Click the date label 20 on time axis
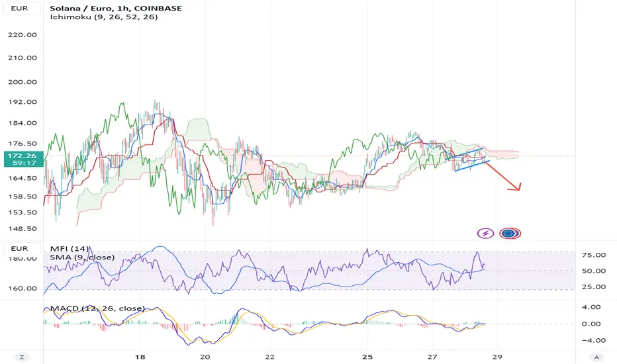 (x=205, y=357)
